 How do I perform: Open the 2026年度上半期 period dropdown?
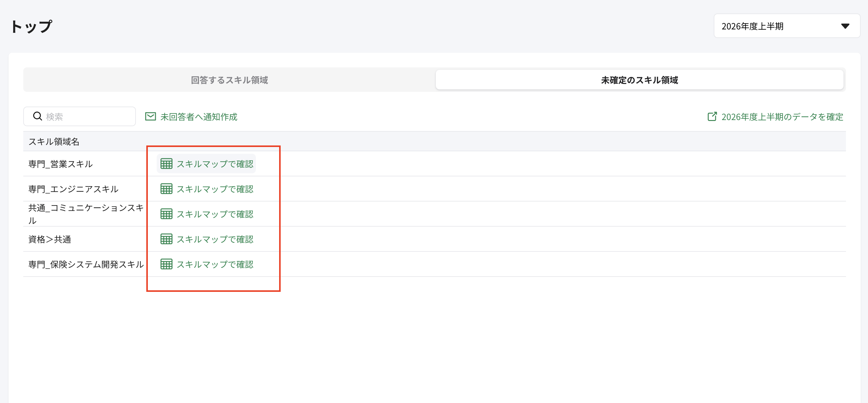787,26
